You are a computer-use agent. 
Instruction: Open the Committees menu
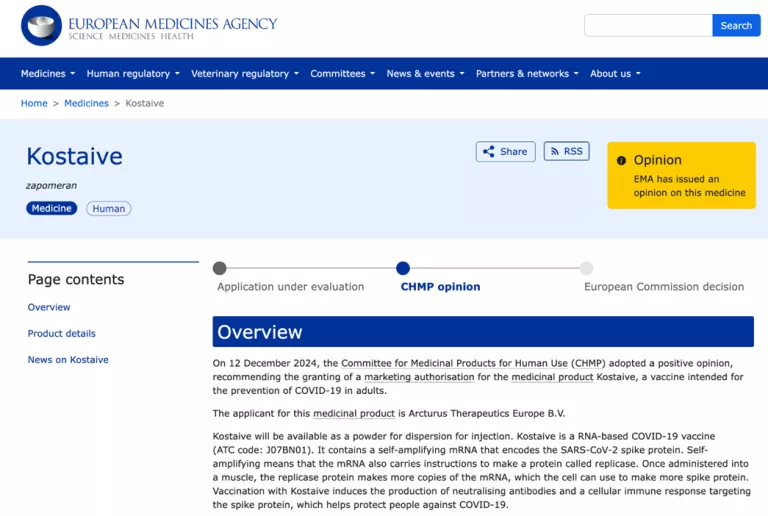pyautogui.click(x=342, y=74)
